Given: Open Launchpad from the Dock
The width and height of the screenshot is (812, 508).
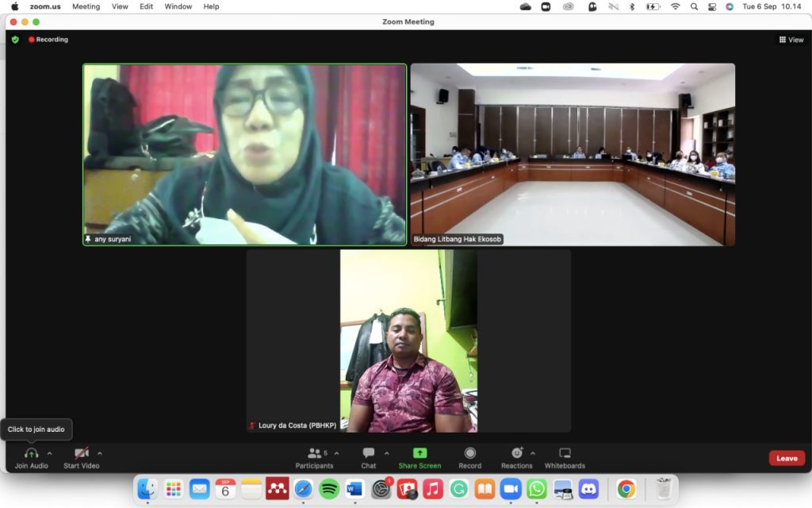Looking at the screenshot, I should (174, 489).
